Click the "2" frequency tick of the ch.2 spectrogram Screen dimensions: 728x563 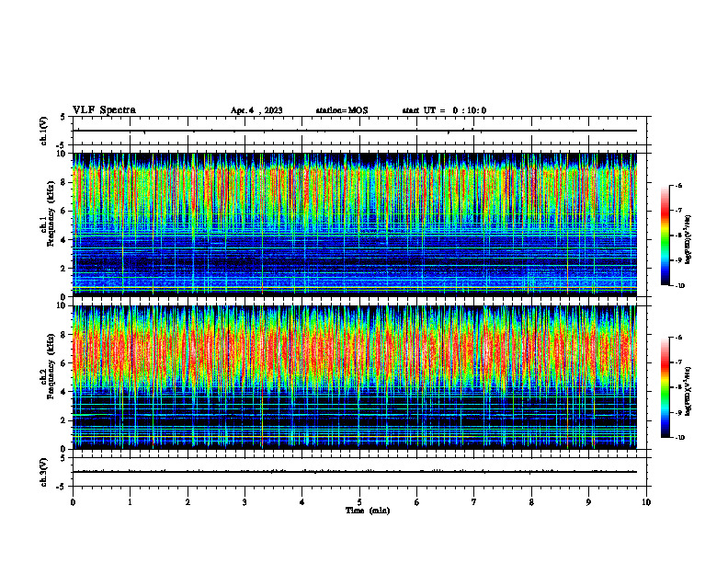click(64, 420)
